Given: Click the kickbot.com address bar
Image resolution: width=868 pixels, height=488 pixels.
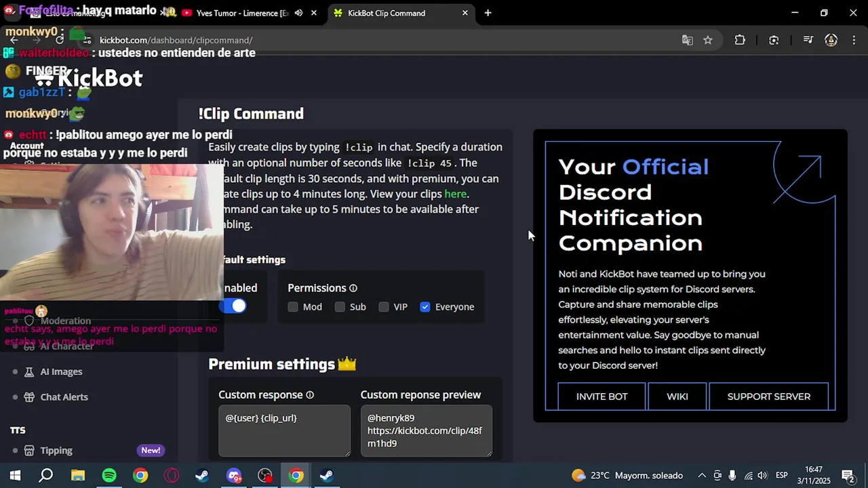Looking at the screenshot, I should (380, 40).
